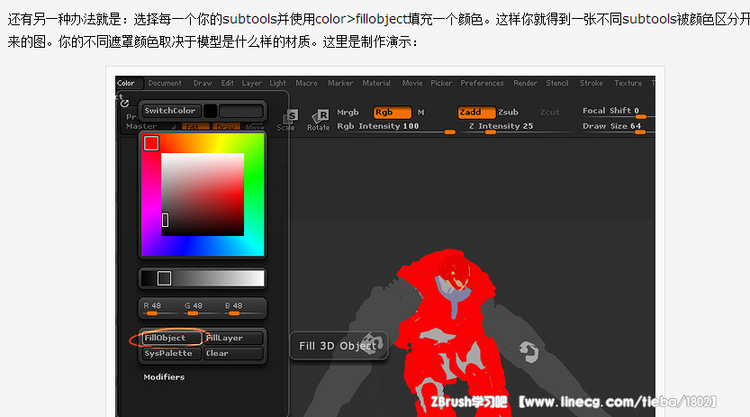The width and height of the screenshot is (750, 417).
Task: Open the Stroke menu
Action: (591, 83)
